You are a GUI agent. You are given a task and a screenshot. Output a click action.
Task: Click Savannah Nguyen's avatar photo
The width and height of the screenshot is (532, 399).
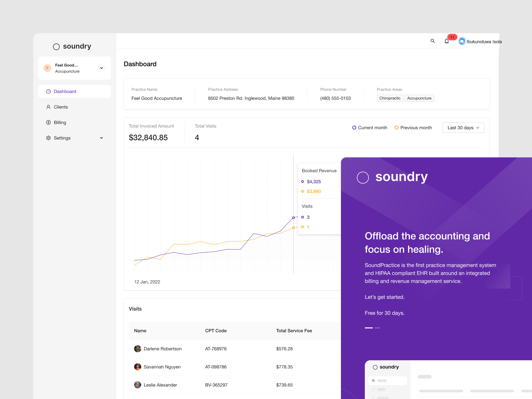click(138, 367)
